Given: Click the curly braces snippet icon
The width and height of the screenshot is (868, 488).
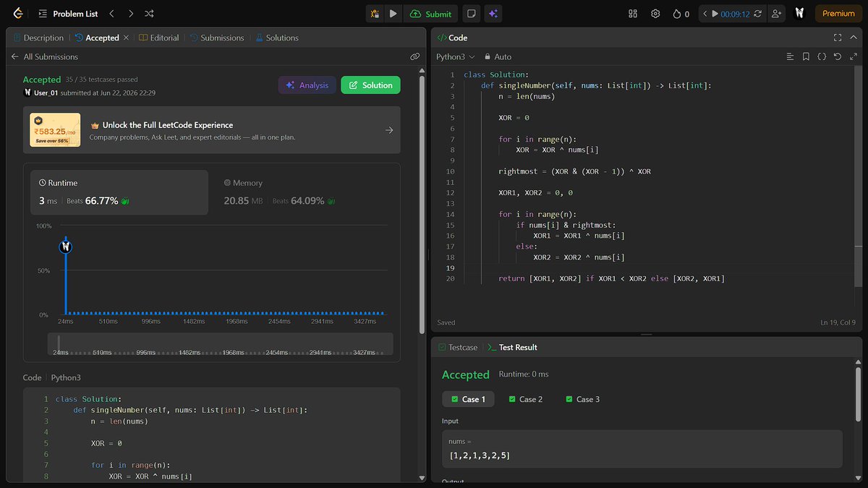Looking at the screenshot, I should coord(822,56).
